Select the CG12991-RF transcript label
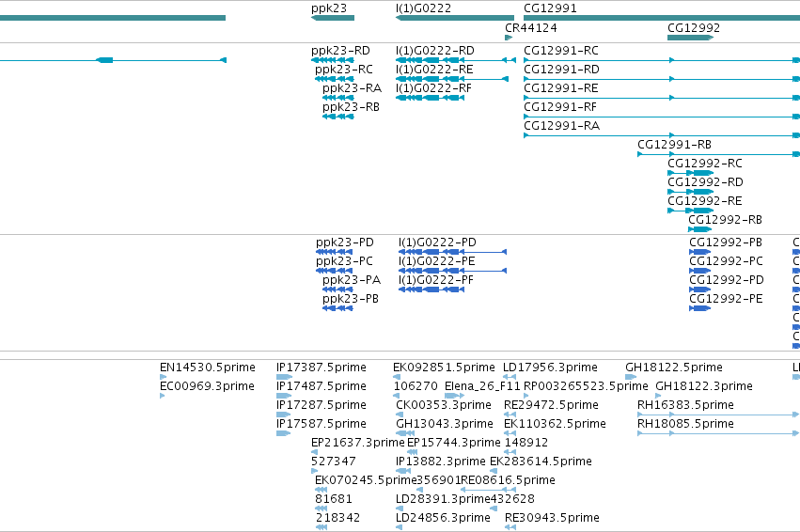 [560, 107]
